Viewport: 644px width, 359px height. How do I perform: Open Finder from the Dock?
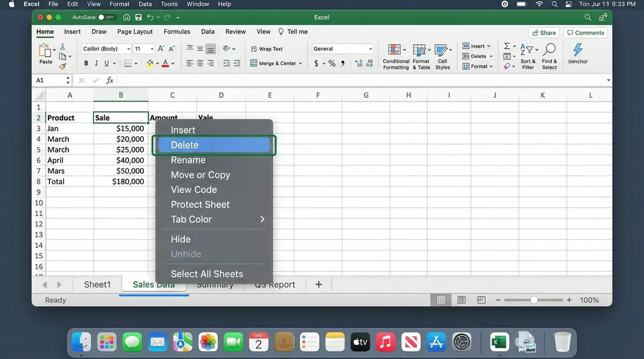click(x=81, y=342)
